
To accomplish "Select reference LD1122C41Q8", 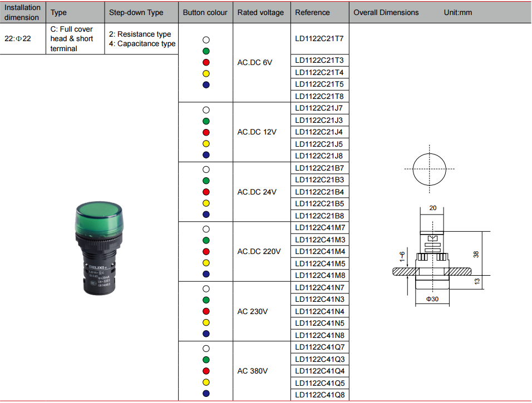I will click(x=320, y=395).
